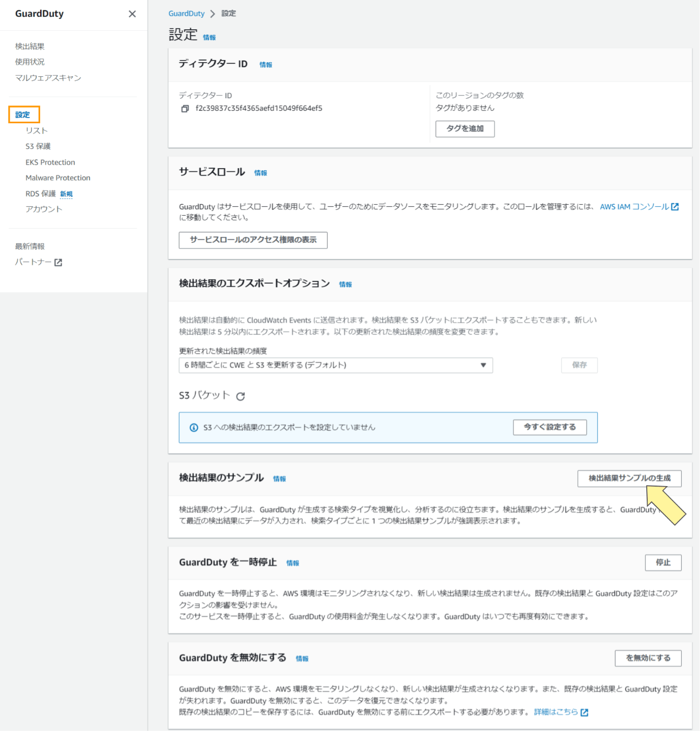The image size is (700, 731).
Task: Click 情報 link next to エクスポートオプション heading
Action: 346,285
